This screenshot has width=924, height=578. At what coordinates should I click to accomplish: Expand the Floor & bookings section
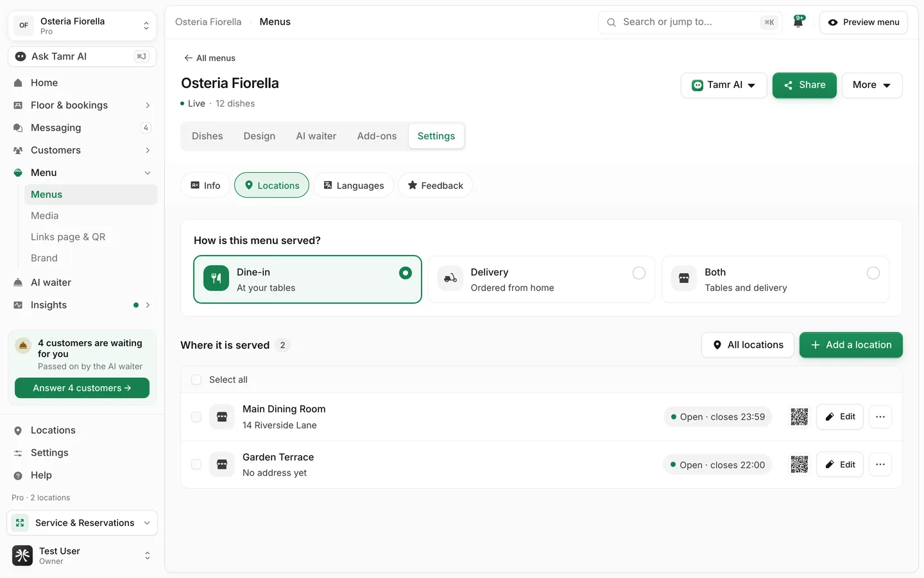(x=148, y=105)
